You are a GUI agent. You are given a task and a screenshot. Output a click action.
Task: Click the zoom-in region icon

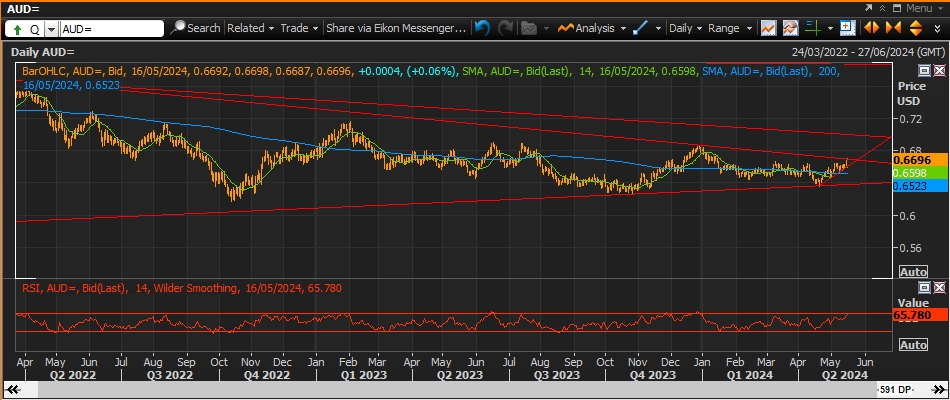pyautogui.click(x=848, y=28)
